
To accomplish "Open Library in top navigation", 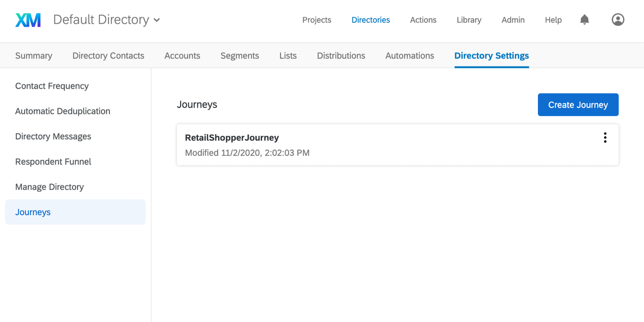I will 469,20.
